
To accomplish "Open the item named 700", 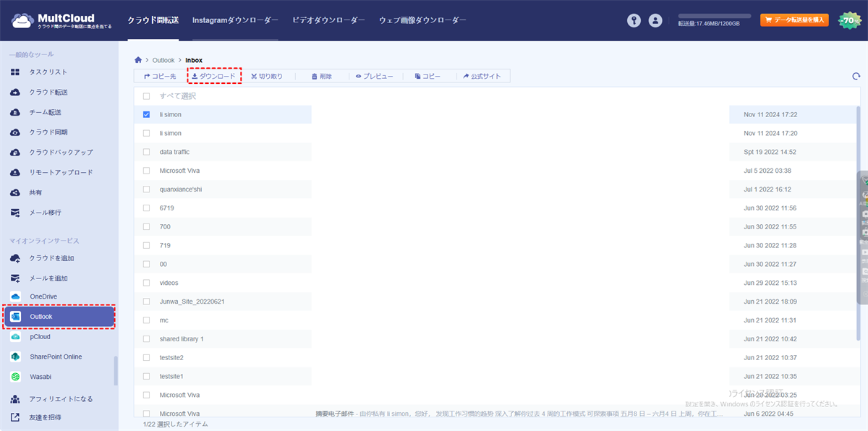I will [x=165, y=227].
